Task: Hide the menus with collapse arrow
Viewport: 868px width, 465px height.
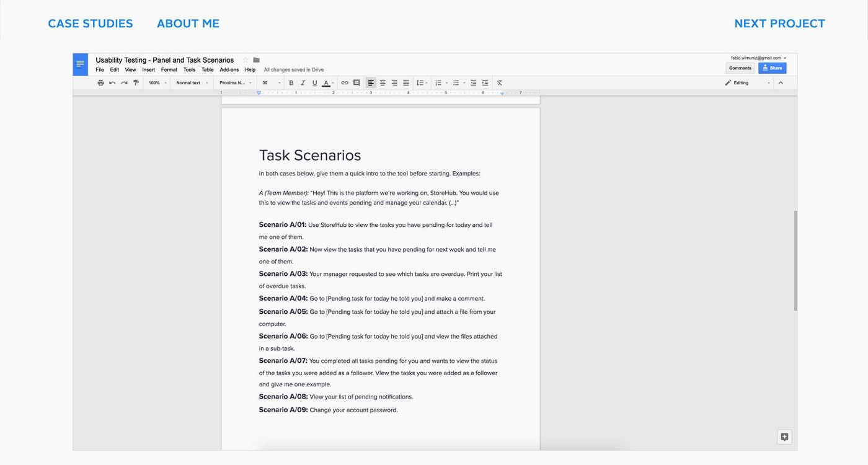Action: [x=781, y=83]
